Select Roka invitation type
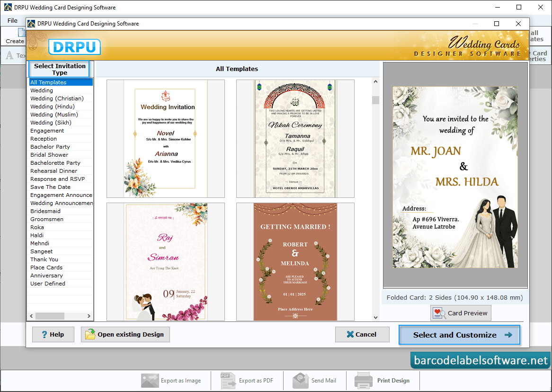Image resolution: width=552 pixels, height=392 pixels. click(x=61, y=227)
